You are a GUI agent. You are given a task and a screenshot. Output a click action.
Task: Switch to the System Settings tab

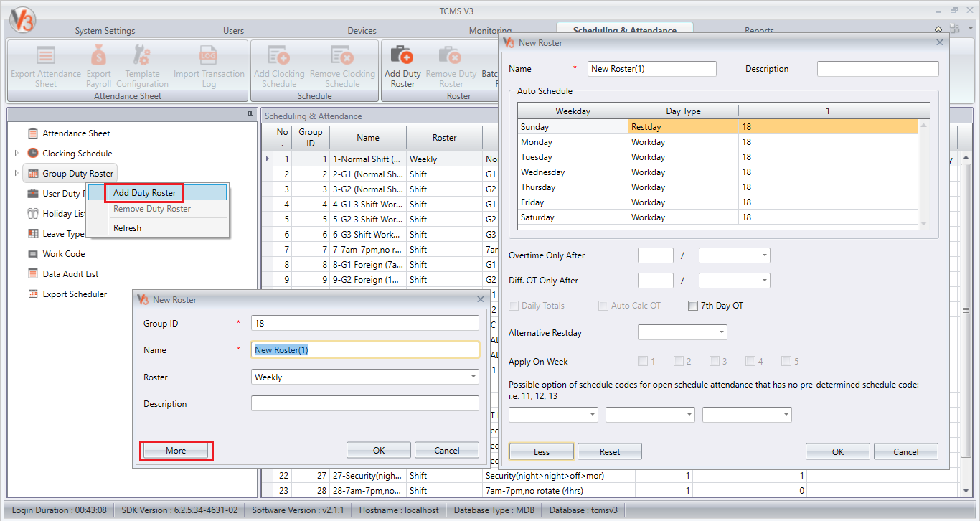[105, 31]
